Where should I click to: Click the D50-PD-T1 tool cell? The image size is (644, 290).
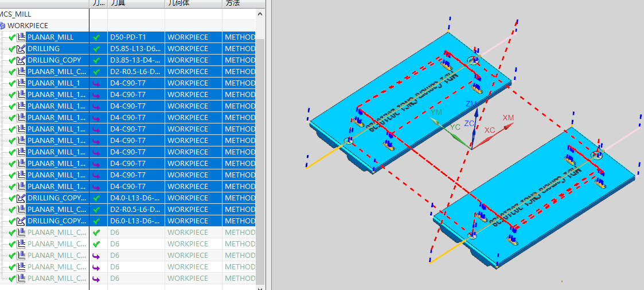point(136,37)
